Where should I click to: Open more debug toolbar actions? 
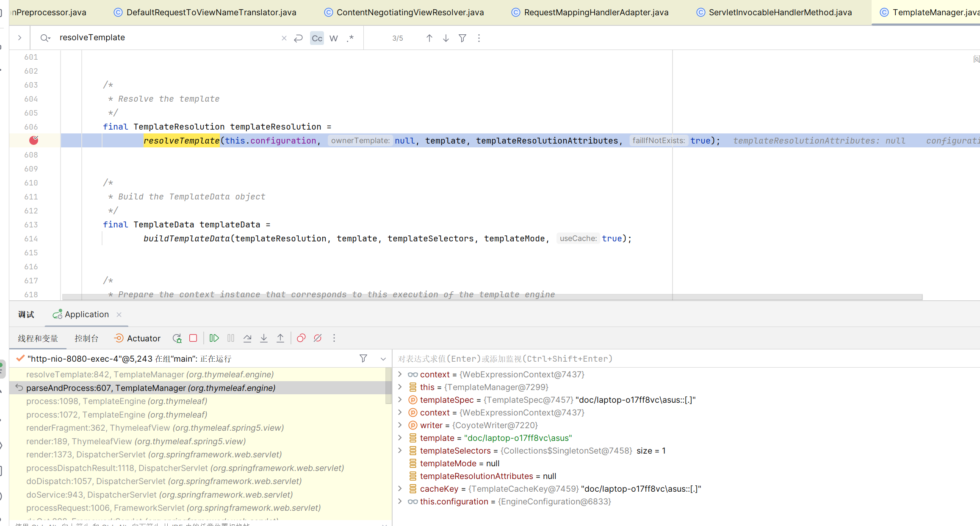pyautogui.click(x=334, y=338)
